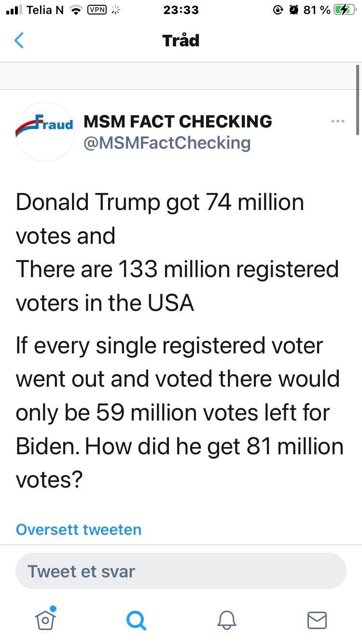Tap the @MSMFactChecking handle
362x644 pixels.
[167, 142]
